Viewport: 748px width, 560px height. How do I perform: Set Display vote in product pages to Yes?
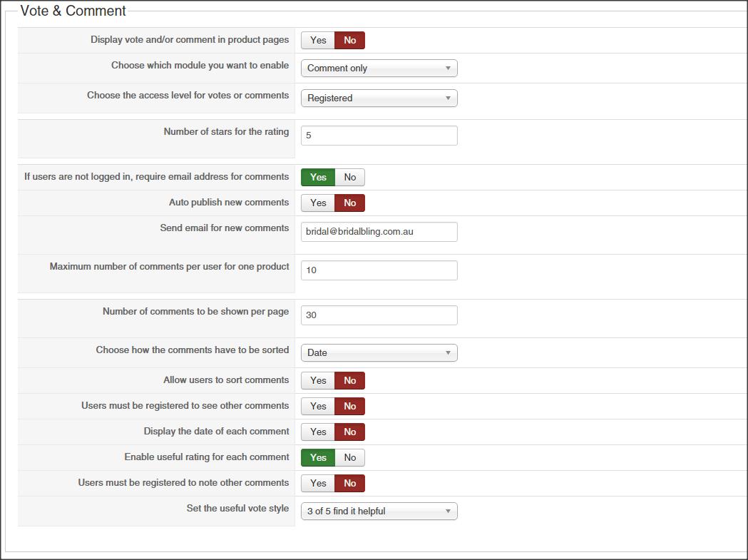point(318,41)
